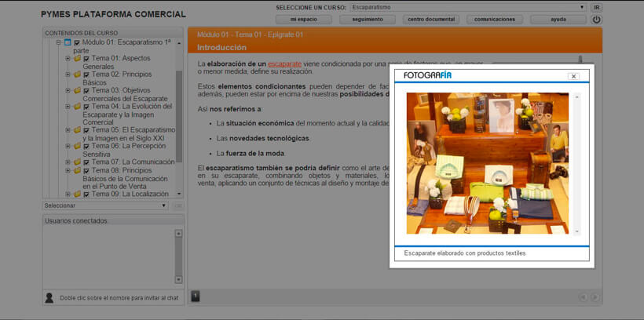Click the Módulo 01 module icon
This screenshot has height=320, width=644.
pos(68,42)
